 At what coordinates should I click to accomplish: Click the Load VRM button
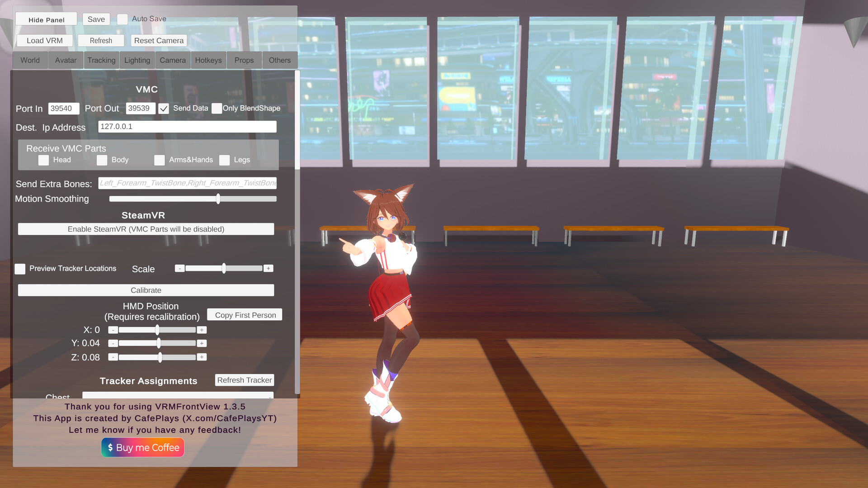coord(44,40)
